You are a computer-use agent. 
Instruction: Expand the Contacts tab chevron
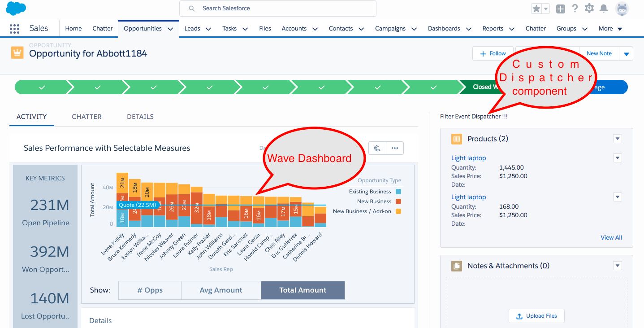click(361, 29)
